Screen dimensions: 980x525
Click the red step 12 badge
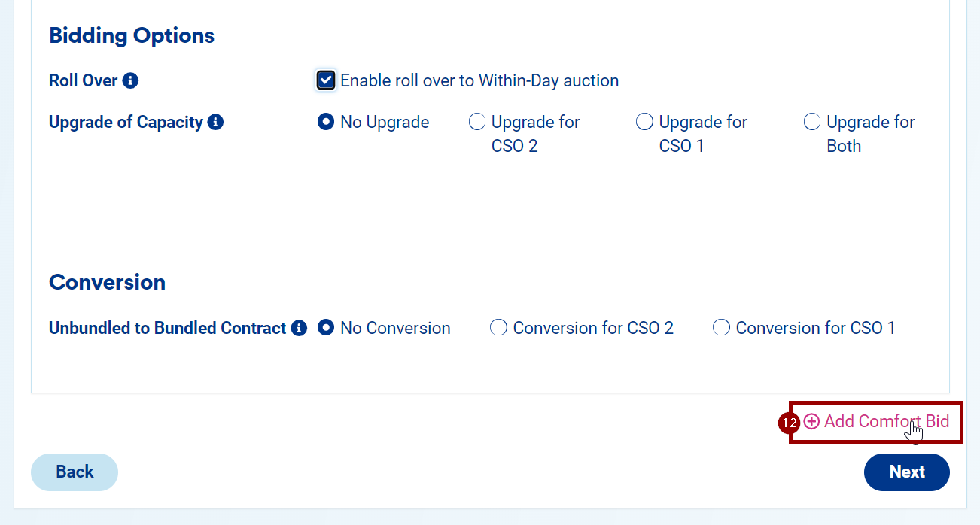tap(788, 423)
